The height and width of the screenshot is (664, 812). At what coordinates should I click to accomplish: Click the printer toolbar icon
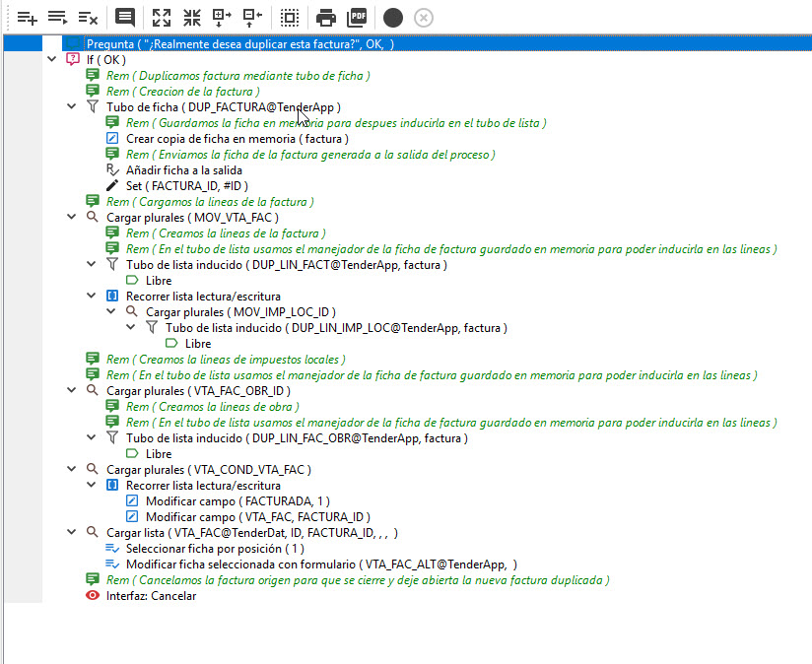click(x=326, y=18)
